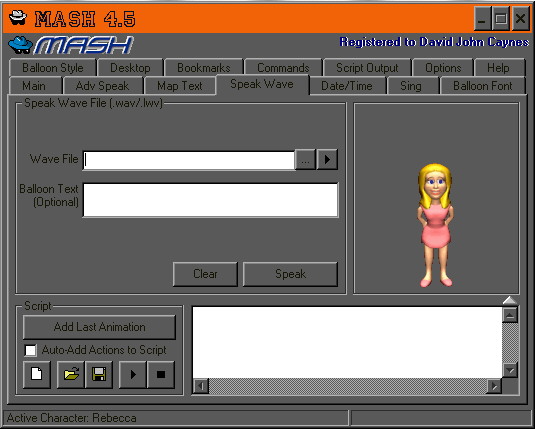Stop script playback with the square button
The image size is (535, 429).
point(161,374)
